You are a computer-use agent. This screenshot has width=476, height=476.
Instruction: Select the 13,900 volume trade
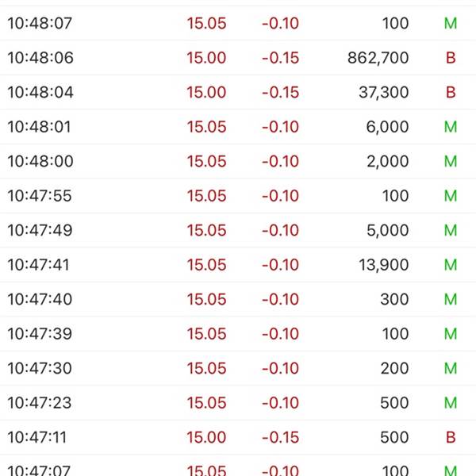click(x=383, y=265)
